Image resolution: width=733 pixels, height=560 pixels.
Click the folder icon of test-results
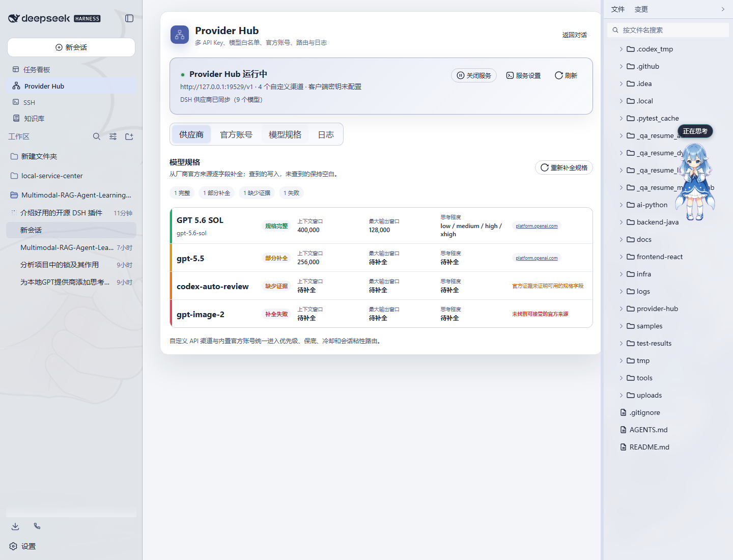click(631, 343)
